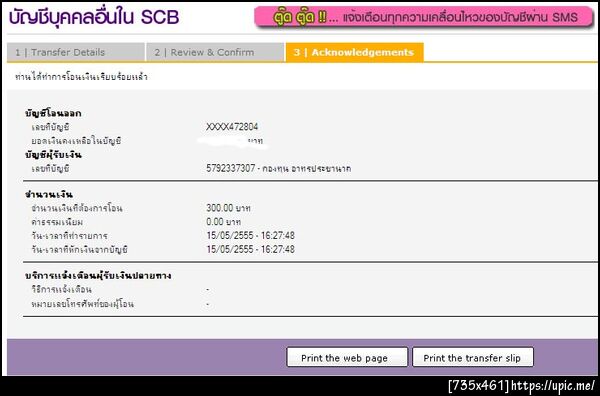Viewport: 600px width, 396px height.
Task: Click the จำนวนเงินที่ต้องการโอน label
Action: (x=77, y=208)
